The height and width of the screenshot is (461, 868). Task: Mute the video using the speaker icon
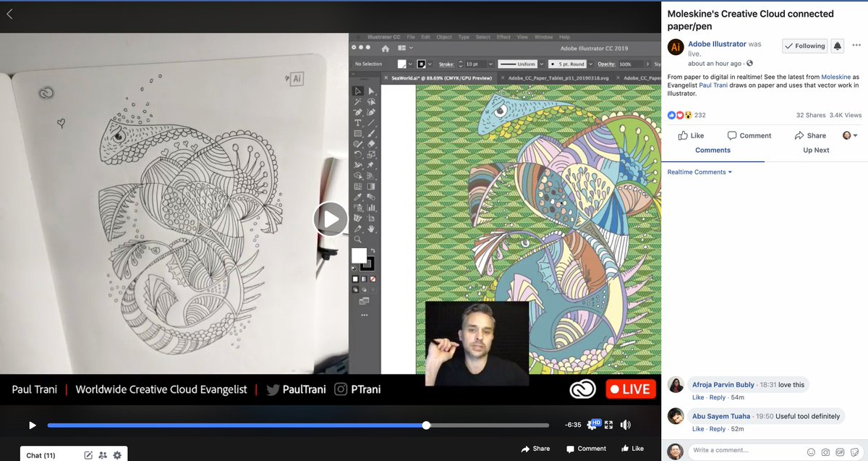(626, 425)
